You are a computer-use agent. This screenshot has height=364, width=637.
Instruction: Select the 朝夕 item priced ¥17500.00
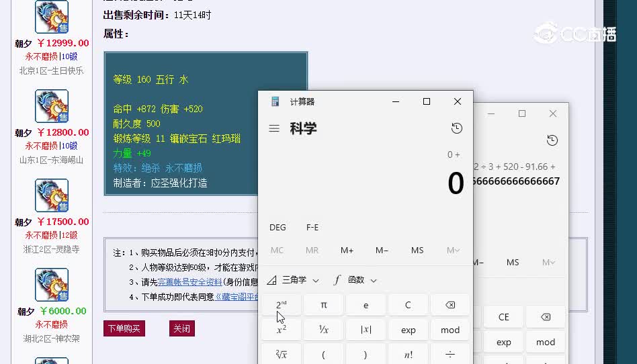52,195
